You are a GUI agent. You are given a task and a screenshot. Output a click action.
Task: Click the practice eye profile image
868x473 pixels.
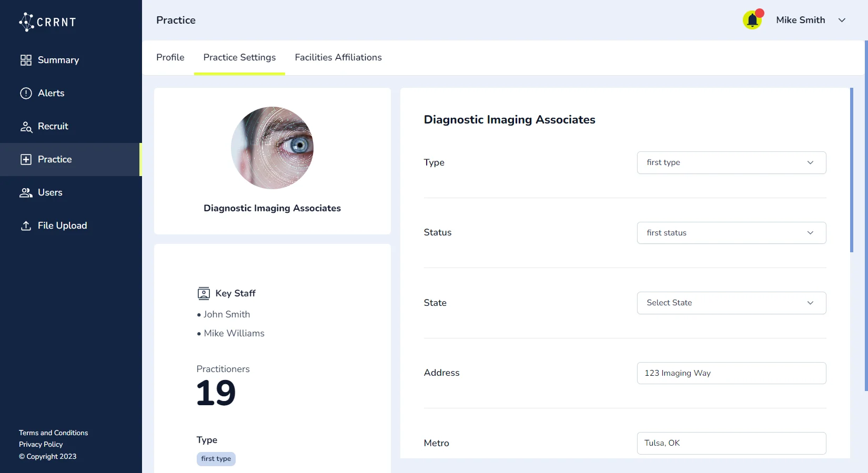272,148
